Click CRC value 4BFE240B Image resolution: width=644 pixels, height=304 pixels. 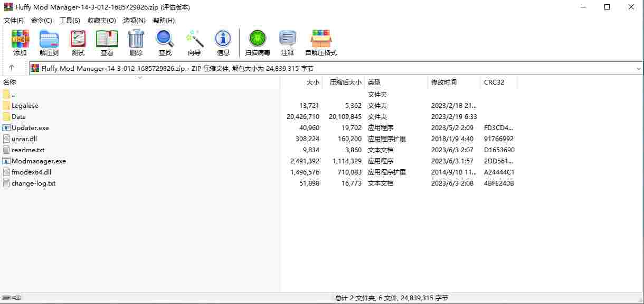point(499,183)
